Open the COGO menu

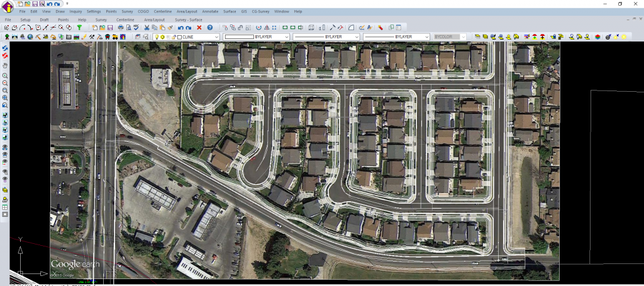point(143,11)
